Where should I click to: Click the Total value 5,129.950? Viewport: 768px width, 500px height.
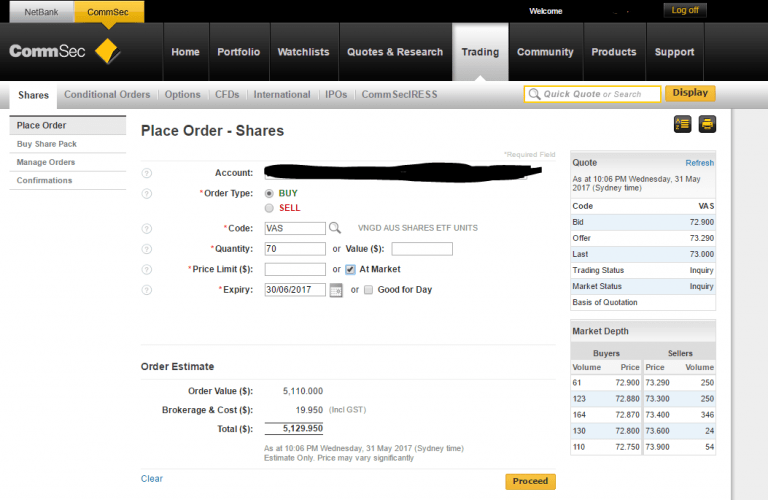tap(303, 429)
